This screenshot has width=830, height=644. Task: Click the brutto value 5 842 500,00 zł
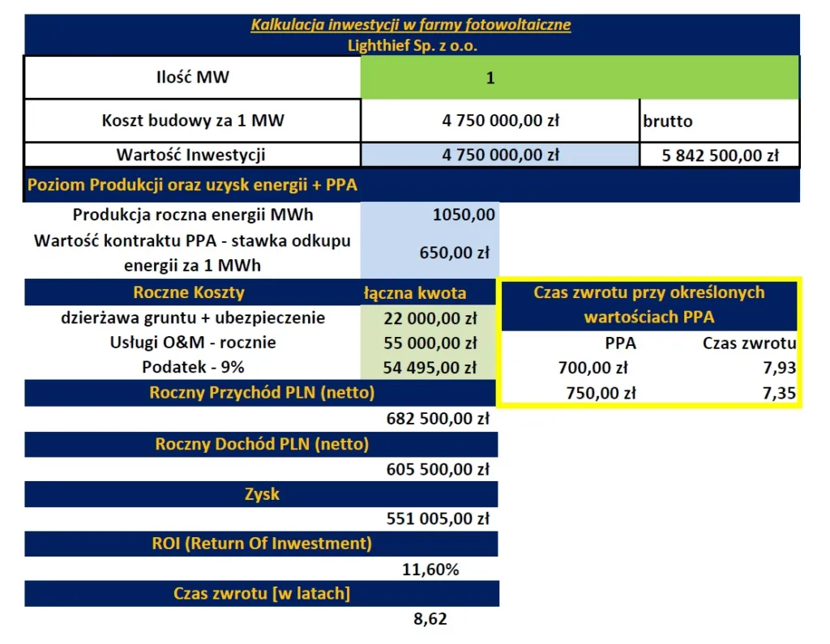(720, 155)
